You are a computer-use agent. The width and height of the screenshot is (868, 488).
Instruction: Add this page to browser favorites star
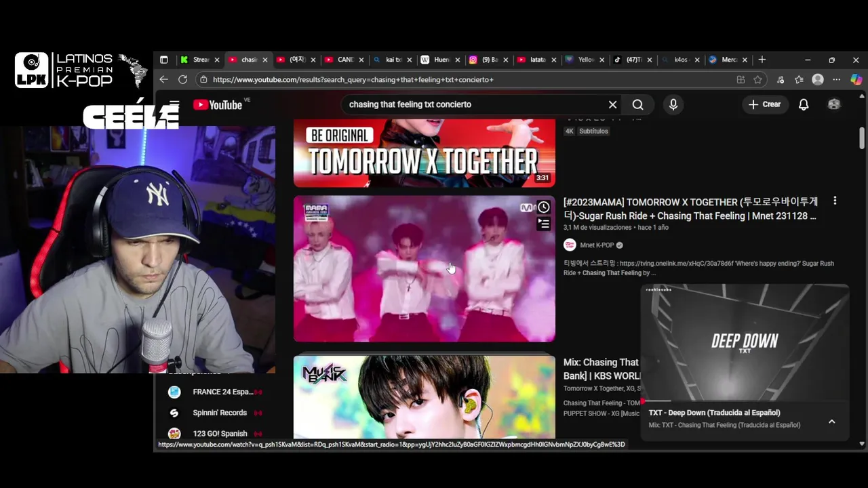[x=757, y=79]
